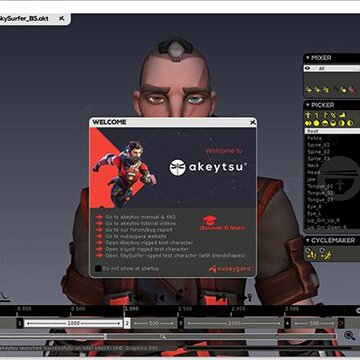Select the Spine_02 joint in the Picker

[x=319, y=152]
